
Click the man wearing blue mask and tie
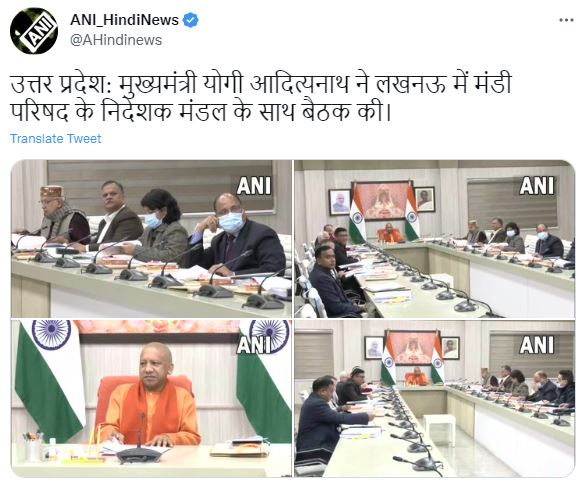[x=238, y=235]
